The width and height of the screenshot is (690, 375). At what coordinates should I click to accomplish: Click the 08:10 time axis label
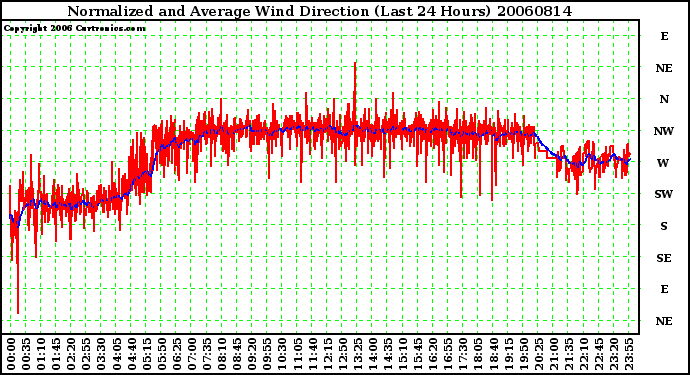pyautogui.click(x=222, y=354)
